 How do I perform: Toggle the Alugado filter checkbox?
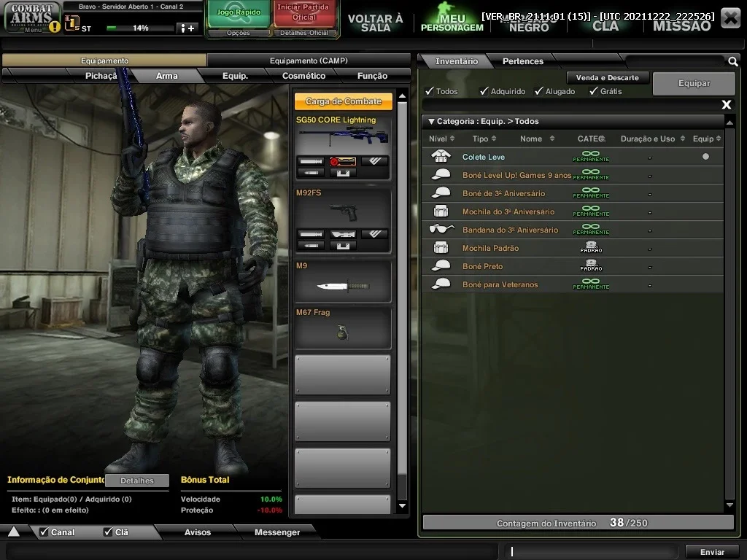point(539,90)
